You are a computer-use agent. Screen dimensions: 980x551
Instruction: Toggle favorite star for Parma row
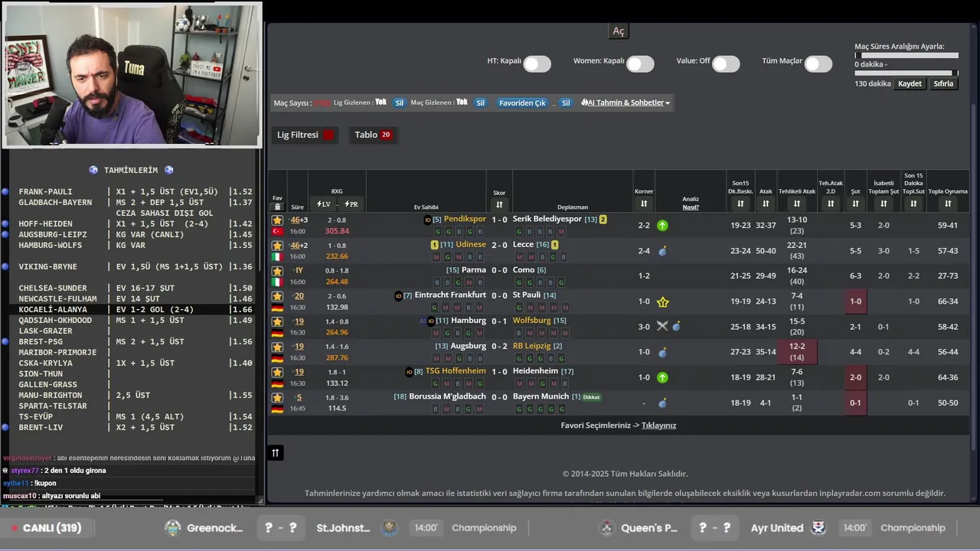[x=277, y=271]
